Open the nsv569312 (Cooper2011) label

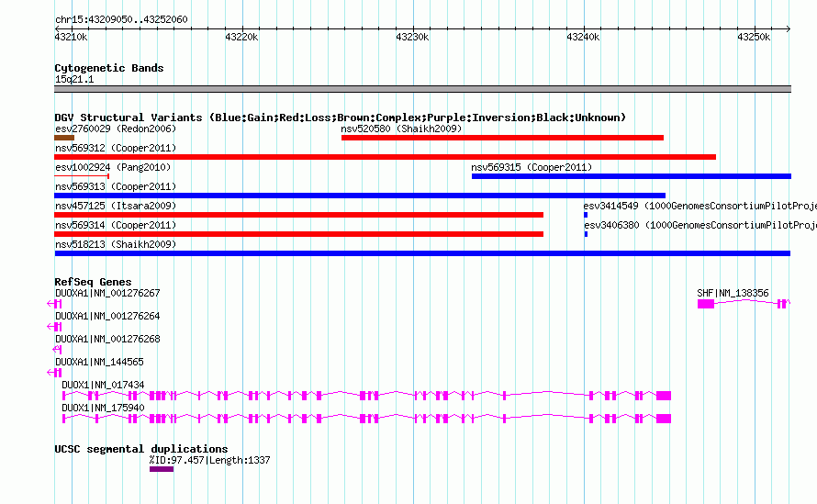pyautogui.click(x=116, y=148)
